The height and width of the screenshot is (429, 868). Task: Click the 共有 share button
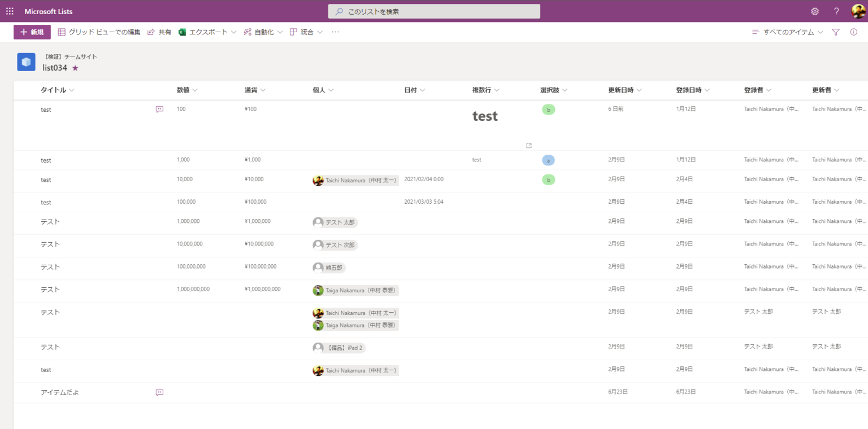(159, 32)
